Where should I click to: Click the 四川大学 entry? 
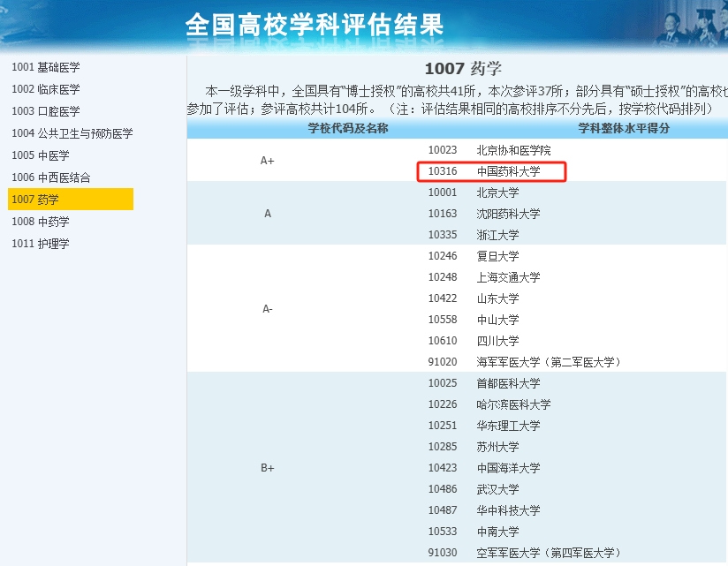pyautogui.click(x=497, y=341)
